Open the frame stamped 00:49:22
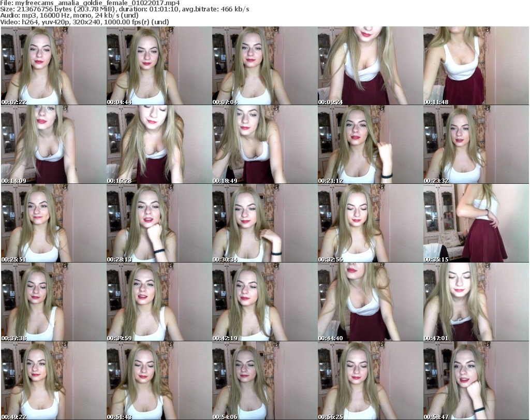 (x=53, y=381)
